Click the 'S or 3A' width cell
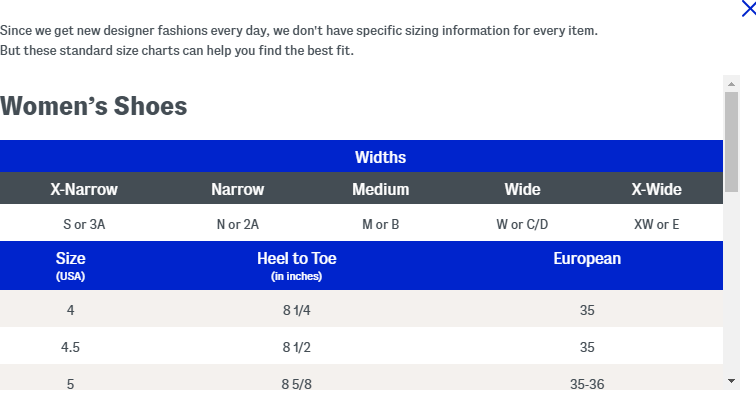Viewport: 756px width, 401px height. pos(84,224)
